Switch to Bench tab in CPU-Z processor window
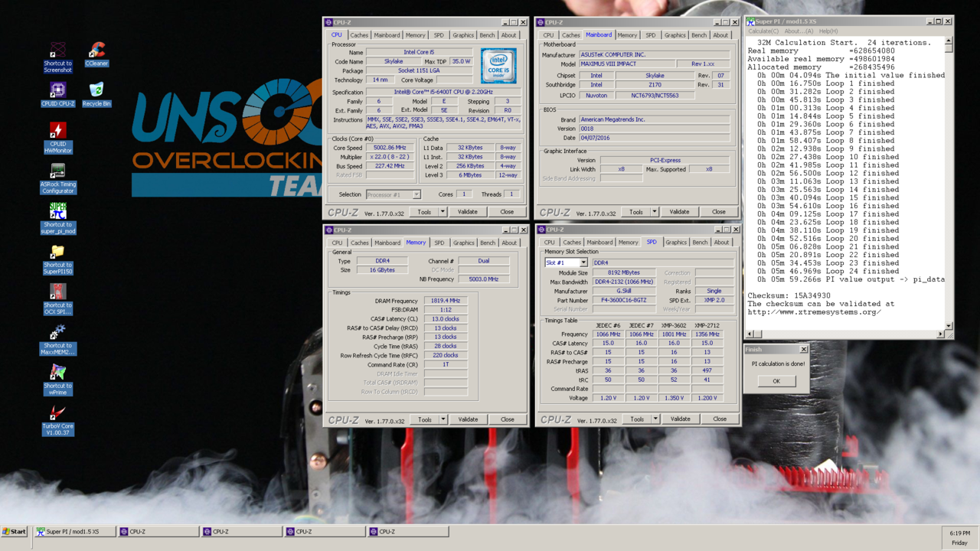 click(x=487, y=35)
